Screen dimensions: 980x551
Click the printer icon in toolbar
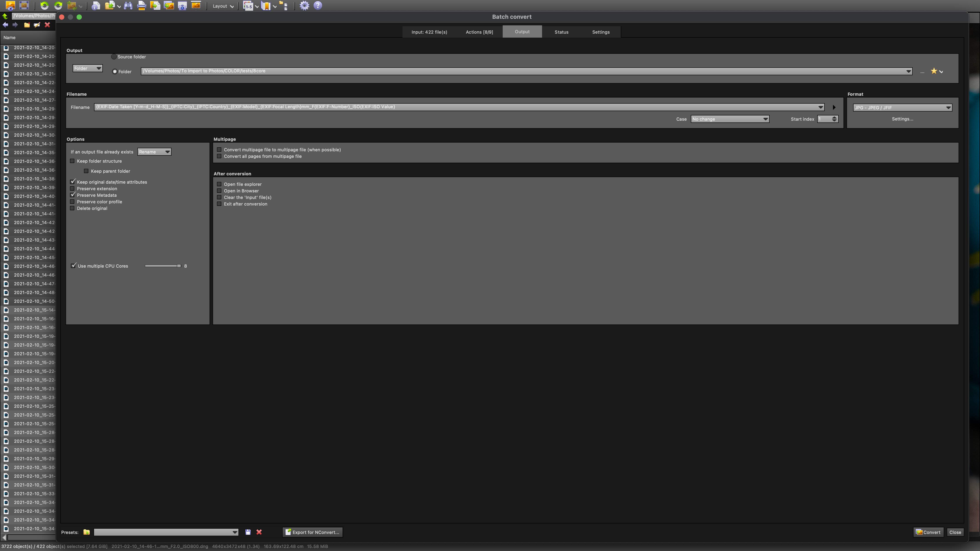(x=142, y=6)
